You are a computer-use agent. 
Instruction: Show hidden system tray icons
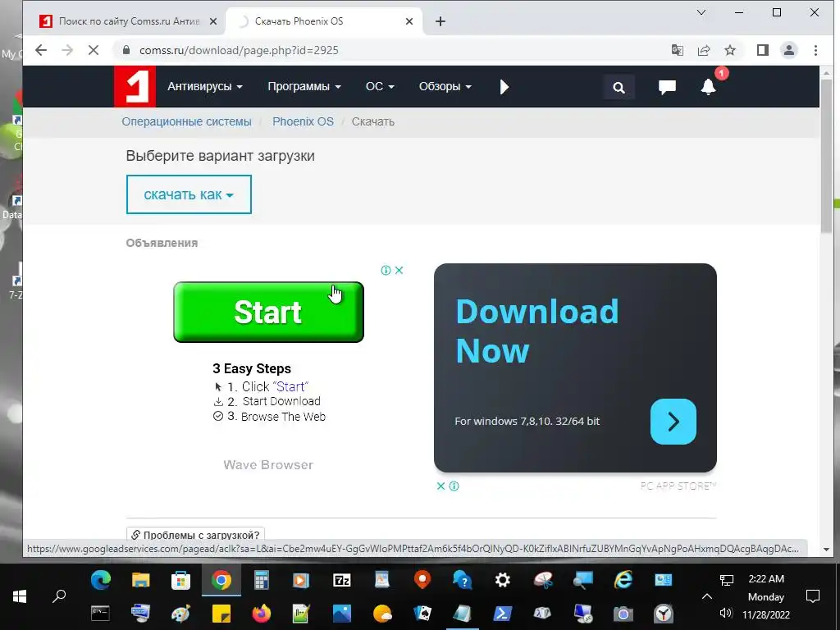pyautogui.click(x=707, y=596)
